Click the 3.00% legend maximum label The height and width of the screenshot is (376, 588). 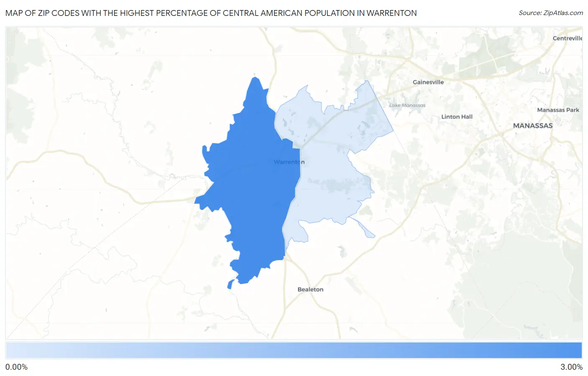pyautogui.click(x=571, y=367)
